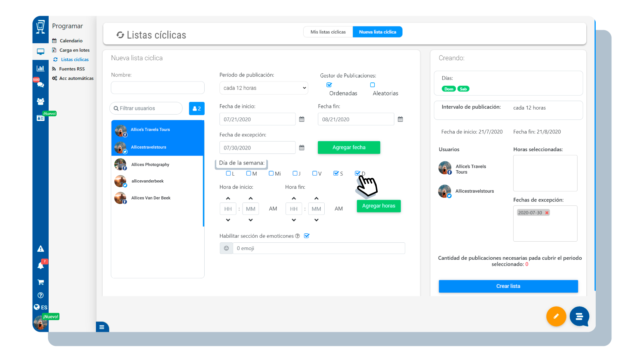644x362 pixels.
Task: Click the selected users count button
Action: (197, 109)
